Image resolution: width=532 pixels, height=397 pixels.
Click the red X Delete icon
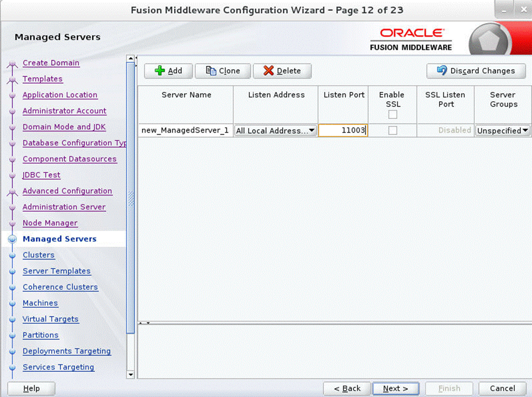click(269, 71)
